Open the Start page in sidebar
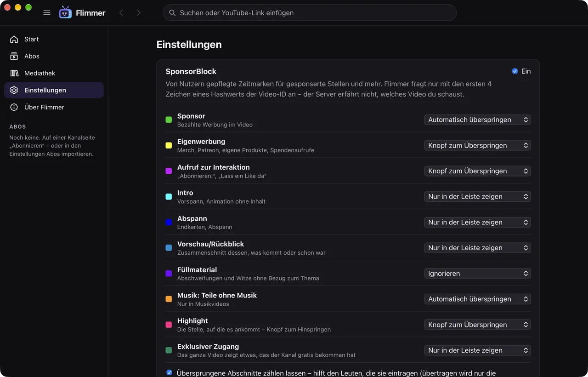Viewport: 588px width, 377px height. 54,39
